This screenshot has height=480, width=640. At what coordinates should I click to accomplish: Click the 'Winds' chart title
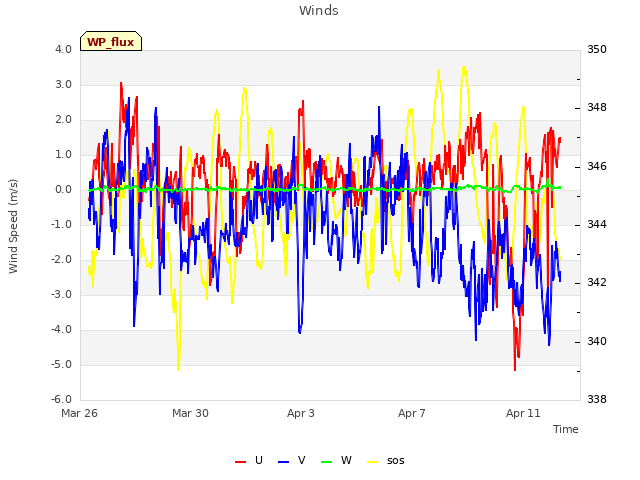pos(319,11)
